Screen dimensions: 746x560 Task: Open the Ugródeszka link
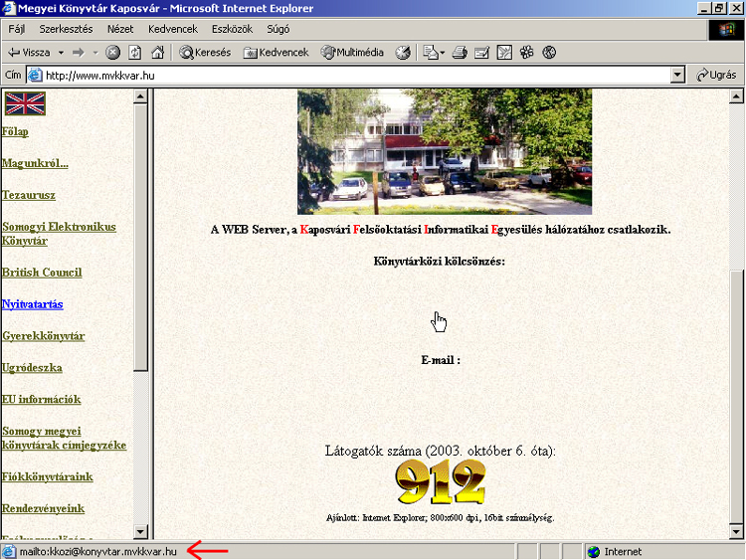[x=32, y=368]
